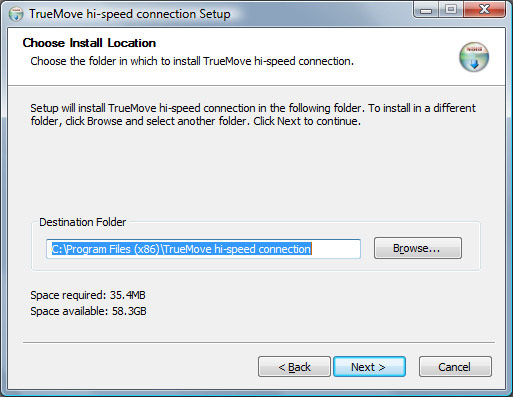Click the 'Setup will install TrueMove' instruction paragraph
The image size is (513, 397).
click(x=253, y=114)
